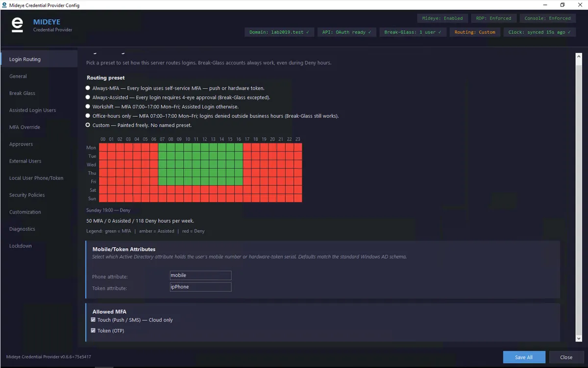Click the Routing: Custom badge

(474, 32)
